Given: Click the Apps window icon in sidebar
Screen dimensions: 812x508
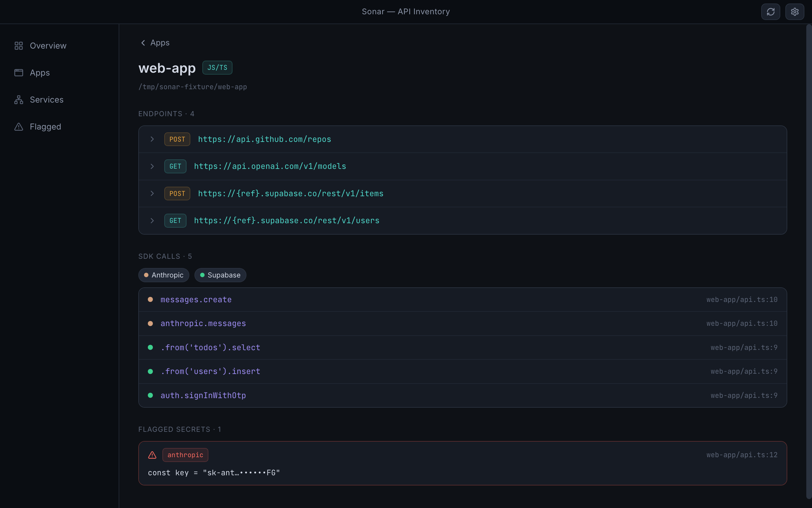Looking at the screenshot, I should click(x=19, y=73).
